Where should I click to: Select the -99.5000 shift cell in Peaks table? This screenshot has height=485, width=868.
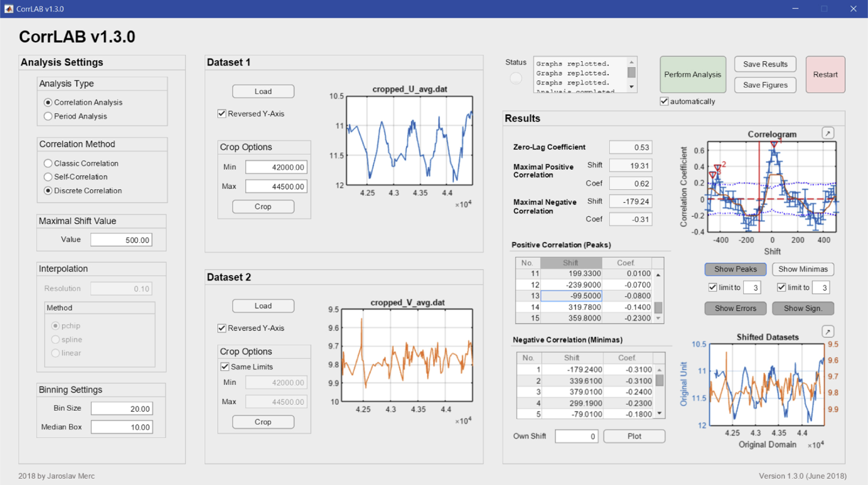(572, 296)
